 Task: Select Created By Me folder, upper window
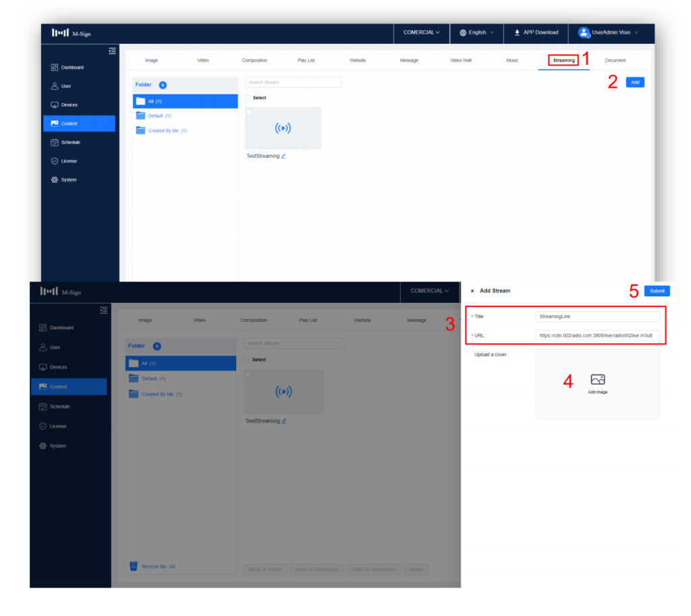[185, 131]
